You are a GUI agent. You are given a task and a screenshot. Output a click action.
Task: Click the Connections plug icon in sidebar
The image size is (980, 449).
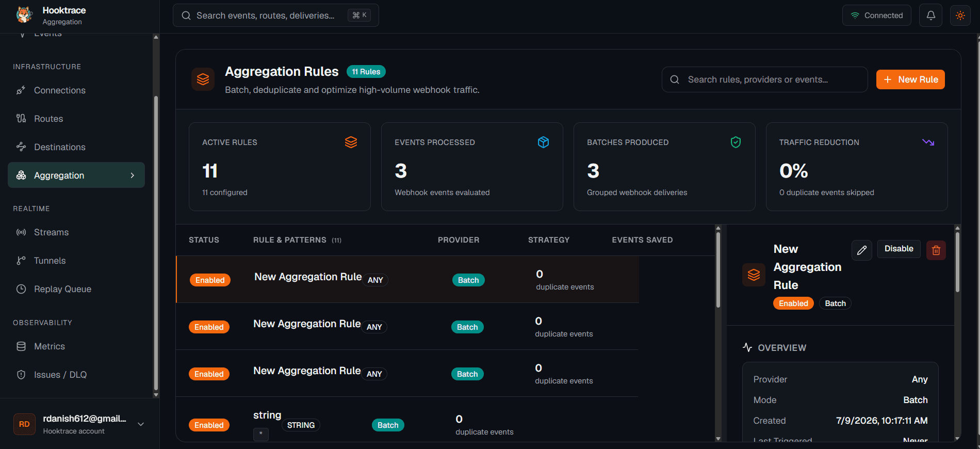click(21, 90)
